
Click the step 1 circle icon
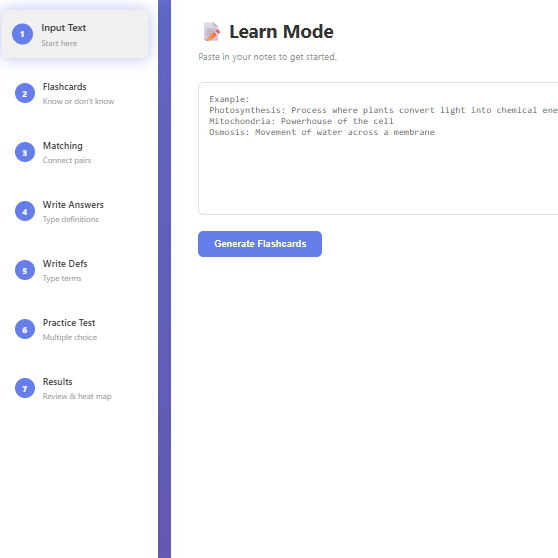pos(22,34)
